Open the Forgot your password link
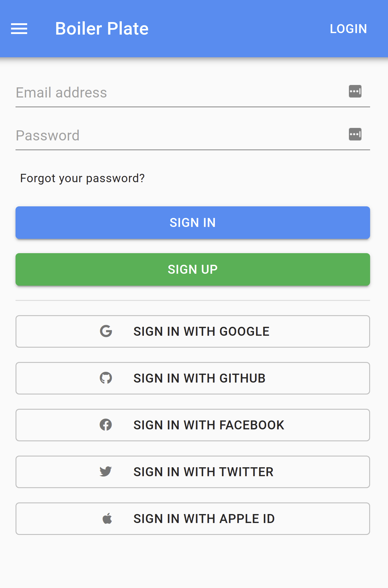Screen dimensions: 388x588 pos(82,178)
